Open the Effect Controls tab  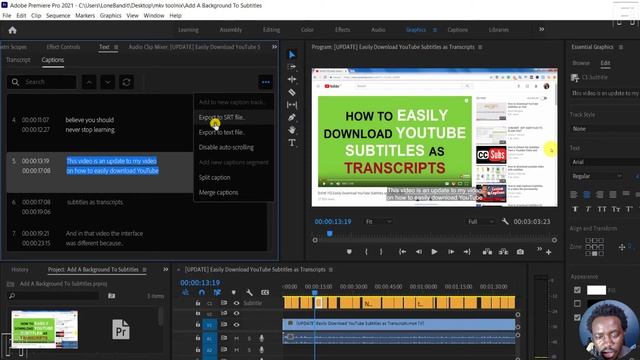tap(63, 47)
